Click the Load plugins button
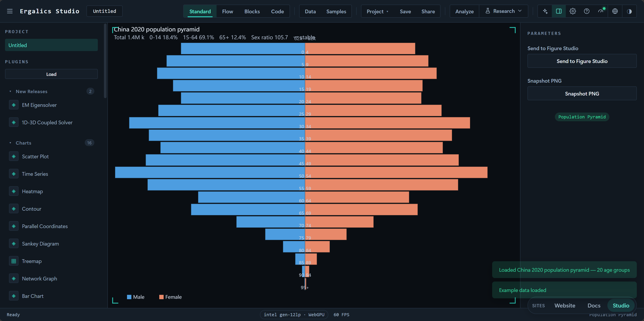644x321 pixels. pos(51,74)
